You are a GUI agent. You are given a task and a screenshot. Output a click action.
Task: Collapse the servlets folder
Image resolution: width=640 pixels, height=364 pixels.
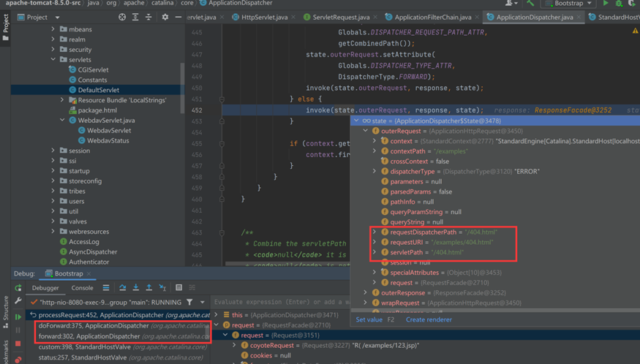[53, 60]
